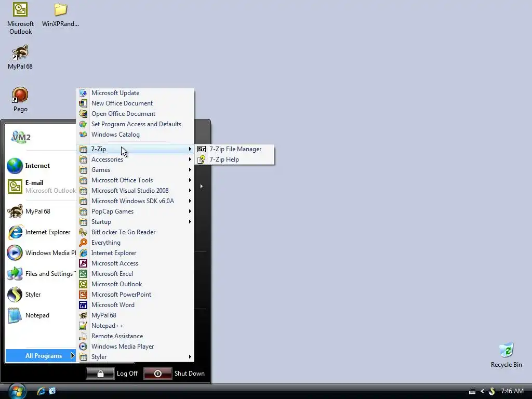Image resolution: width=532 pixels, height=399 pixels.
Task: Launch Internet Explorer from Start menu left pane
Action: coord(41,232)
